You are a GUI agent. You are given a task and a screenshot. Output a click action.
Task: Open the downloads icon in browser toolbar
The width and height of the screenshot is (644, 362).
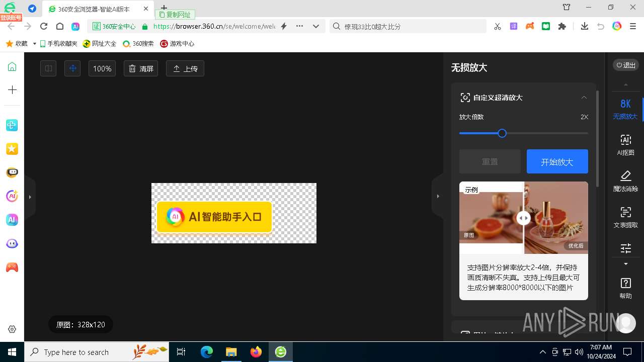point(584,26)
